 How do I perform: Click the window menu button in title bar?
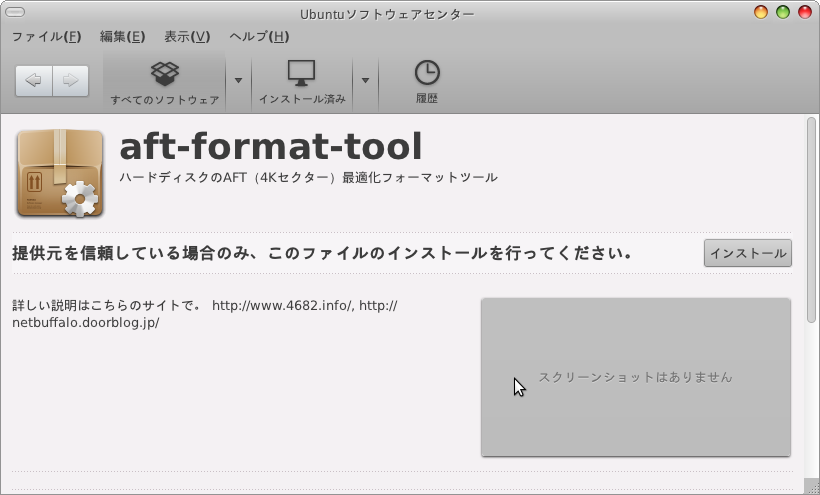15,12
